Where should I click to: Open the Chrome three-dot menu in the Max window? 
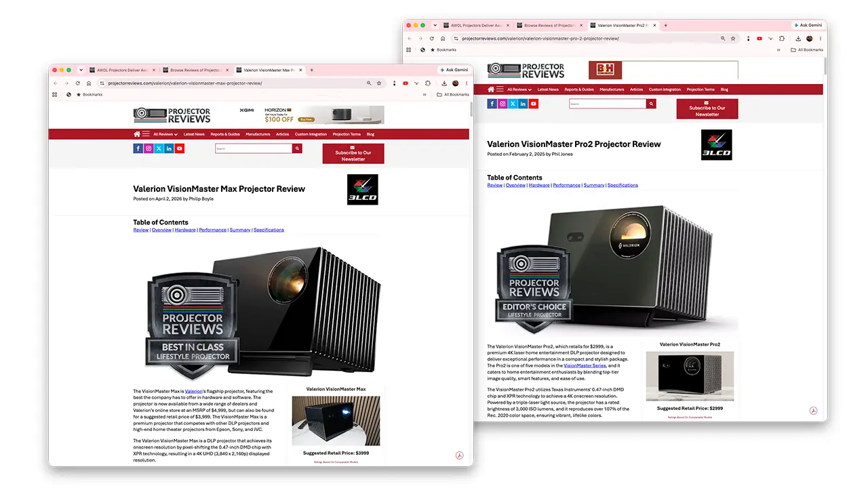point(467,83)
